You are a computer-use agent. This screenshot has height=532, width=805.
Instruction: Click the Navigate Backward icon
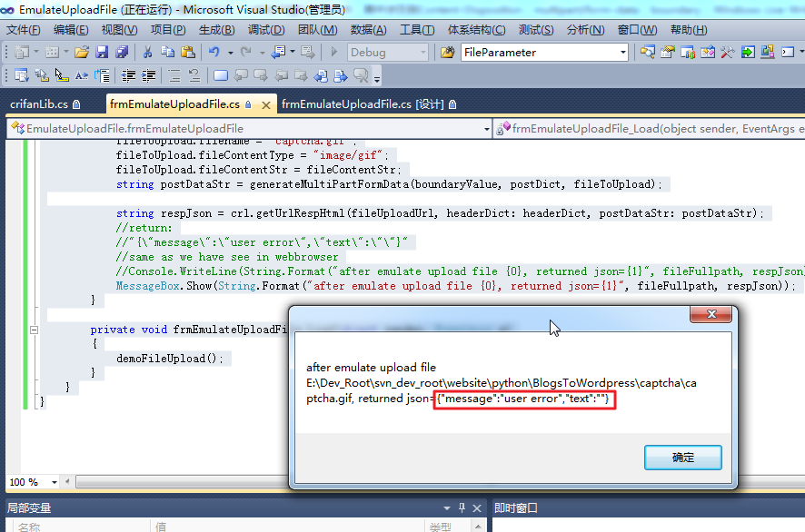click(278, 53)
